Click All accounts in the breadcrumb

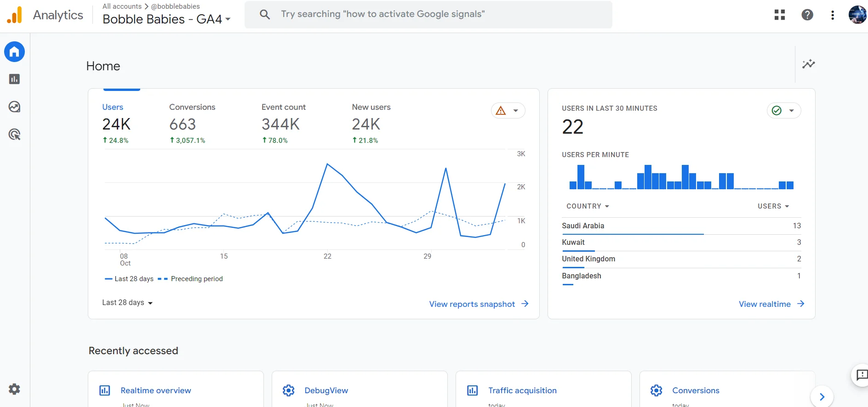[x=122, y=6]
